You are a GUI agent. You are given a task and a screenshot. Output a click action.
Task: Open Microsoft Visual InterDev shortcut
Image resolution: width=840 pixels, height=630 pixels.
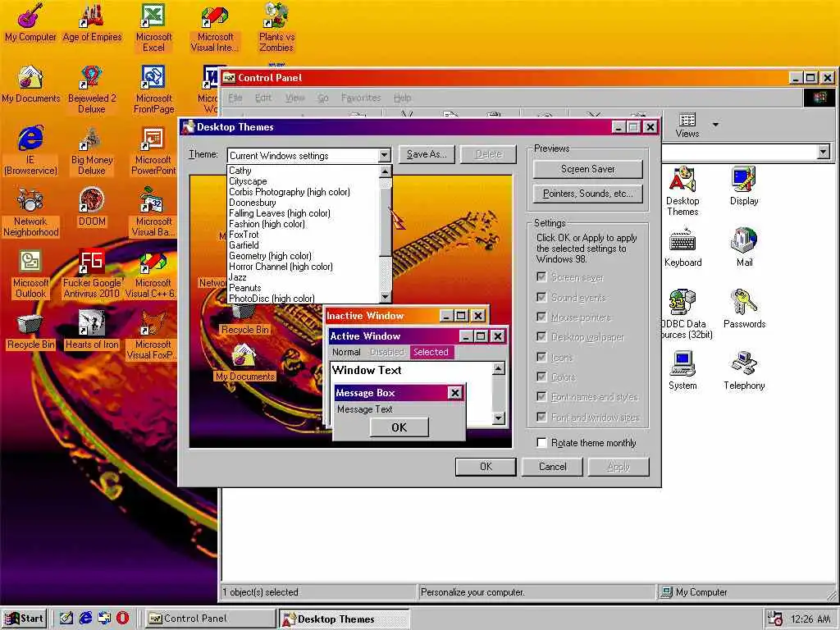216,28
